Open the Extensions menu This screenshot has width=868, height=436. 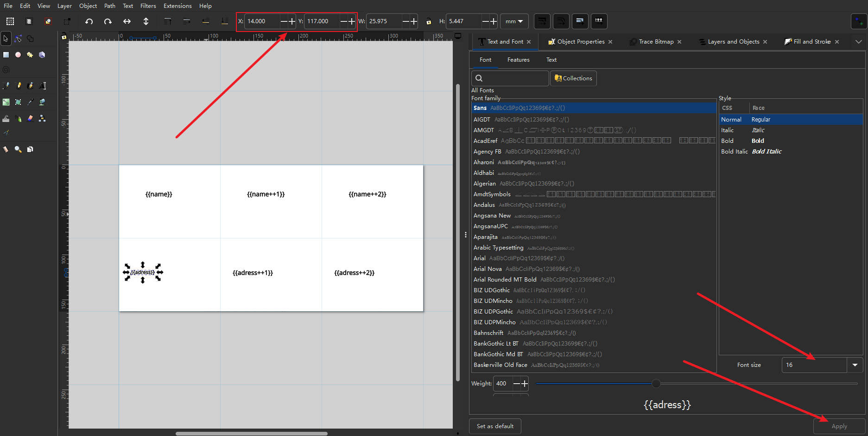click(x=177, y=6)
